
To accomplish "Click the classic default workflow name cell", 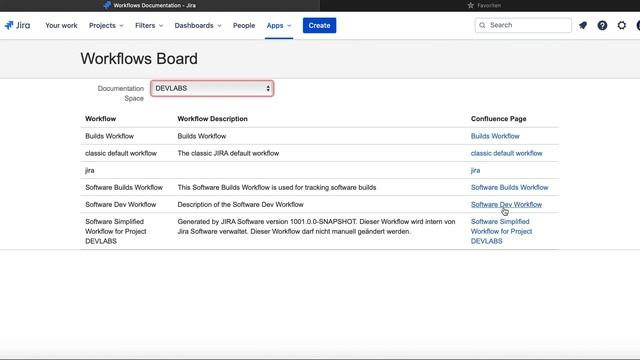I will click(x=121, y=153).
